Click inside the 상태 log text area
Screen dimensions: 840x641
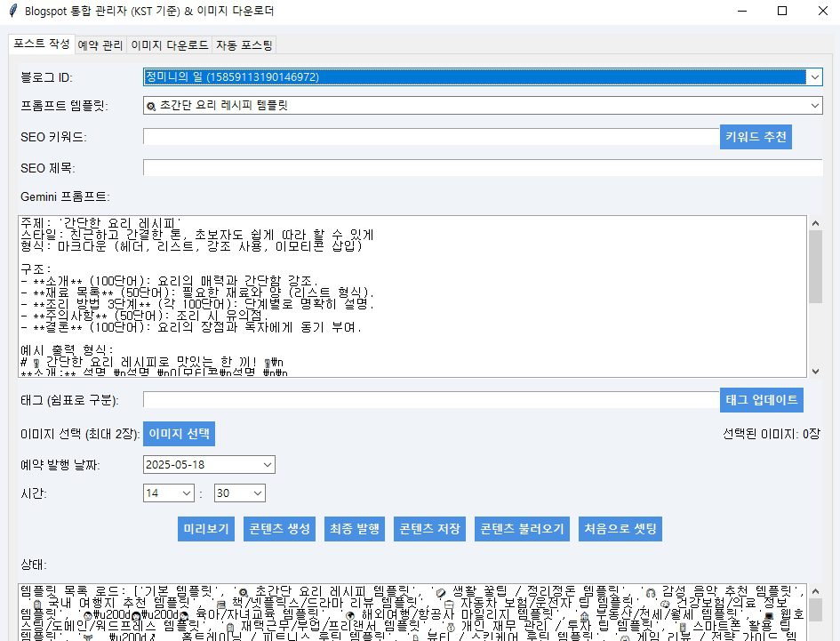click(x=412, y=612)
